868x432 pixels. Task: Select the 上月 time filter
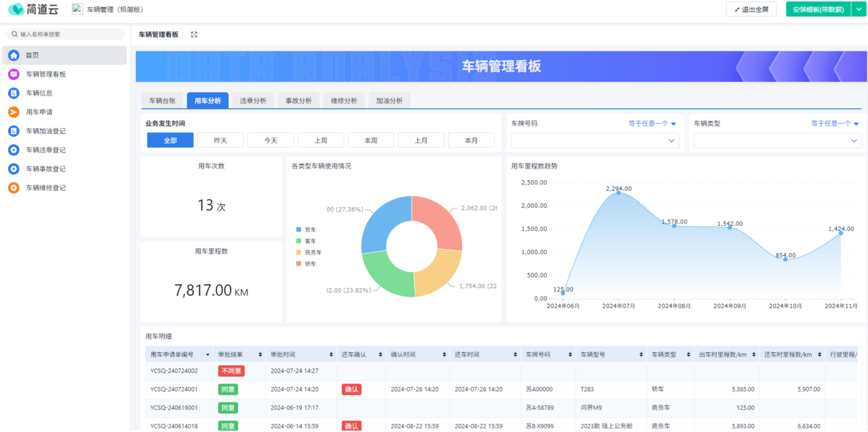point(421,140)
